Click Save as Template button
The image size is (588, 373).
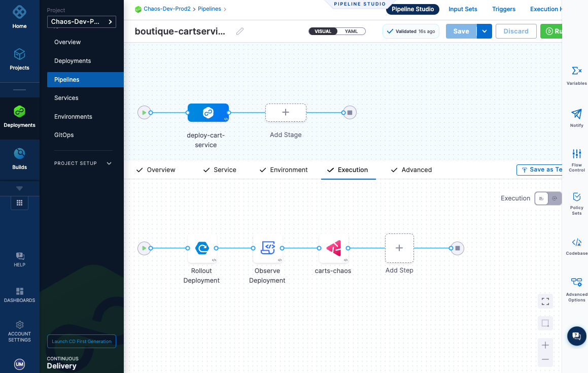click(539, 169)
